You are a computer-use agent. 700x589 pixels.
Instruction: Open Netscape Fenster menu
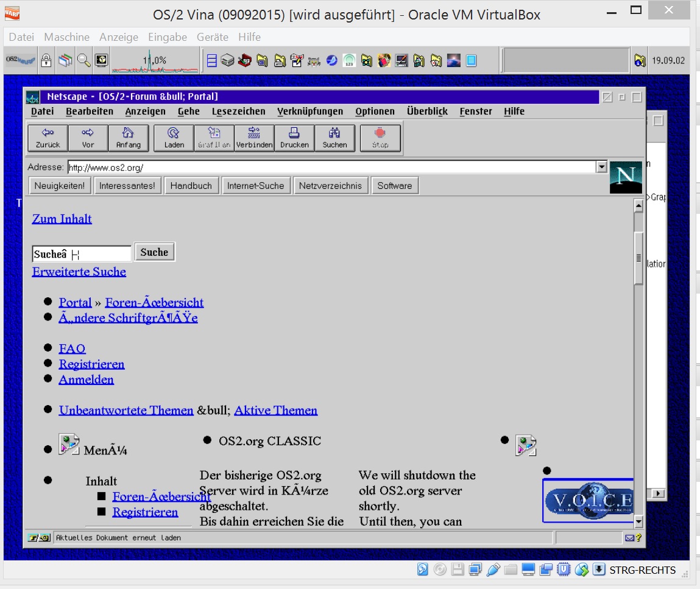point(476,111)
